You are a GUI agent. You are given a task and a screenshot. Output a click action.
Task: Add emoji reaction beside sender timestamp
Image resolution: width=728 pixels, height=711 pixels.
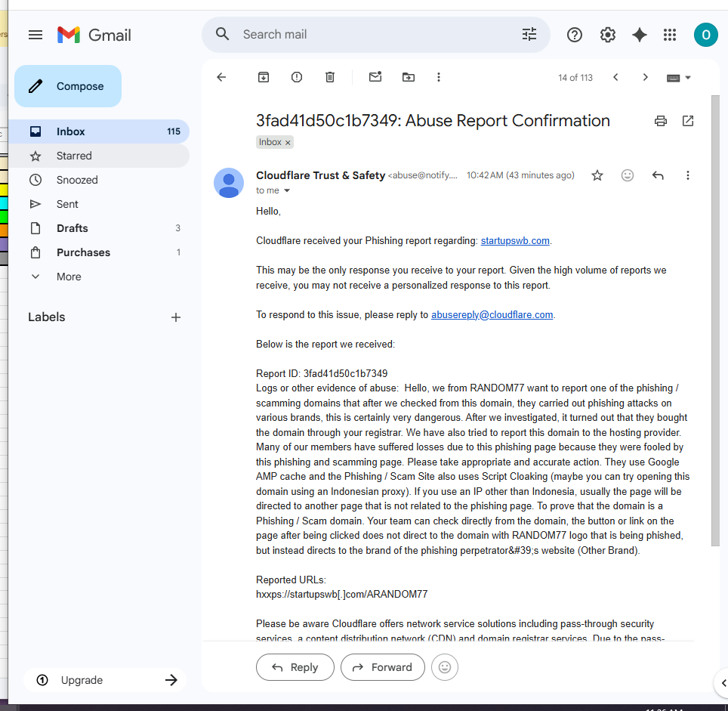[628, 175]
